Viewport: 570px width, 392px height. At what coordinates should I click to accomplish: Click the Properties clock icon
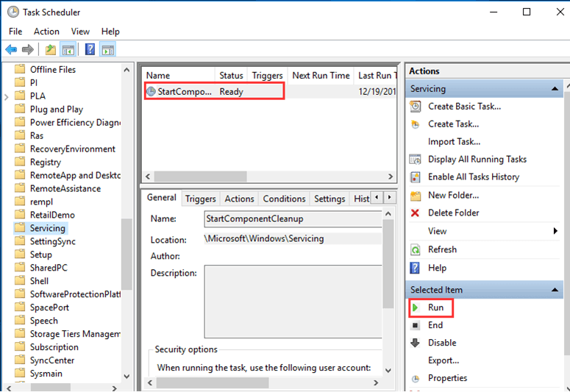point(415,379)
